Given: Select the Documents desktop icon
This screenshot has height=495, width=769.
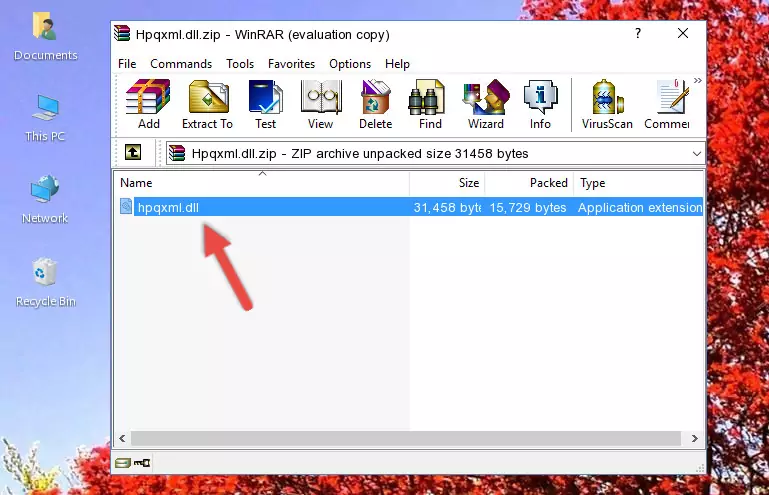Looking at the screenshot, I should click(46, 36).
